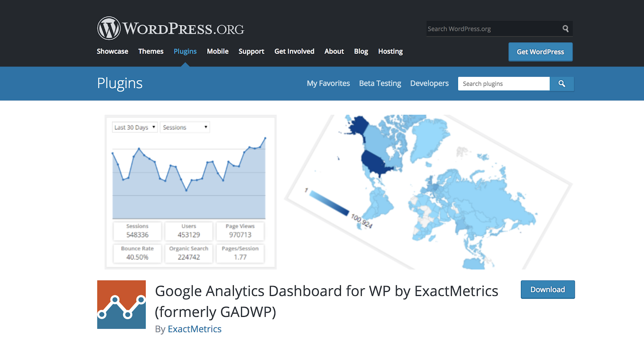Click the world map banner image
The image size is (644, 343).
(428, 192)
